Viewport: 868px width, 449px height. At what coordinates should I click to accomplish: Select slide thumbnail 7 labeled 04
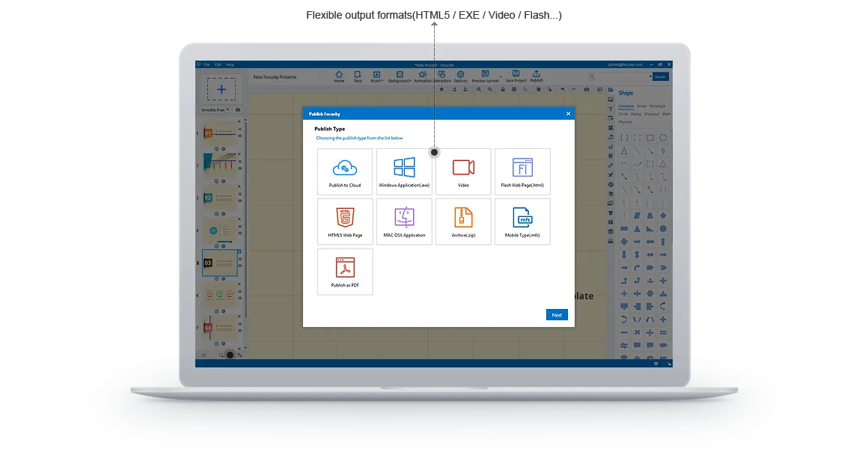tap(219, 327)
